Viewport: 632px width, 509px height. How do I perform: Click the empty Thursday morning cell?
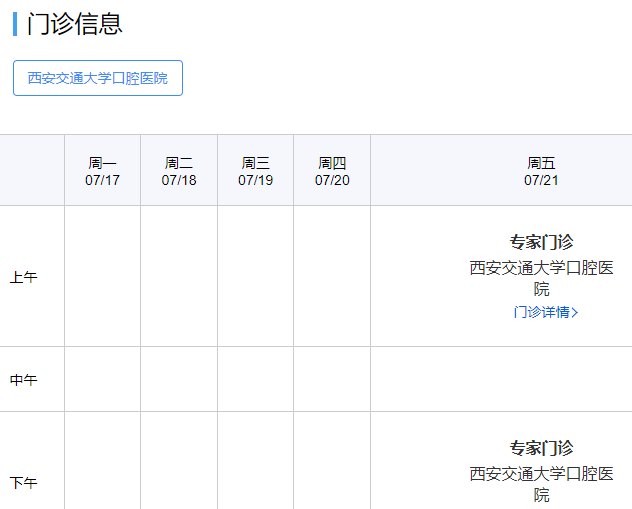332,277
